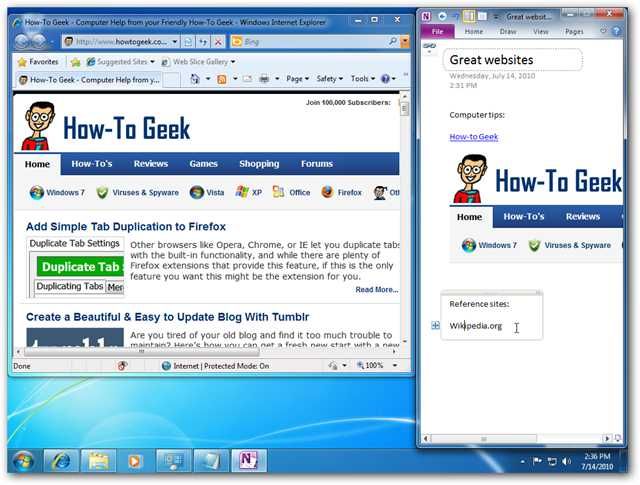The width and height of the screenshot is (640, 485).
Task: Click the Duplicate Tab Settings thumbnail
Action: tap(75, 267)
